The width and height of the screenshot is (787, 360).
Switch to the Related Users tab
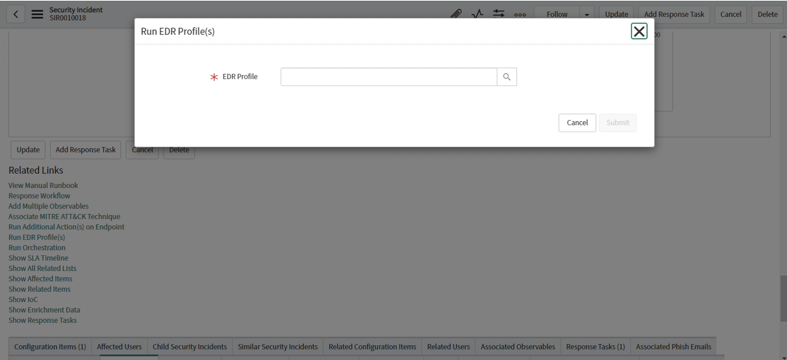448,346
